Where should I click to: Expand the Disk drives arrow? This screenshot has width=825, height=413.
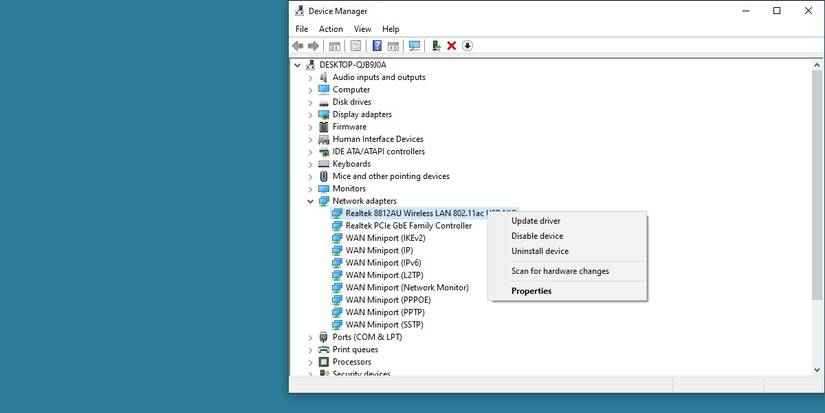[310, 102]
